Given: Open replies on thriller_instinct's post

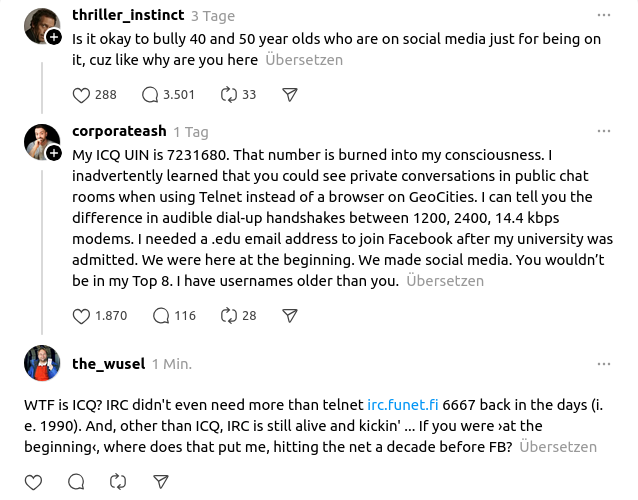Looking at the screenshot, I should click(x=151, y=95).
